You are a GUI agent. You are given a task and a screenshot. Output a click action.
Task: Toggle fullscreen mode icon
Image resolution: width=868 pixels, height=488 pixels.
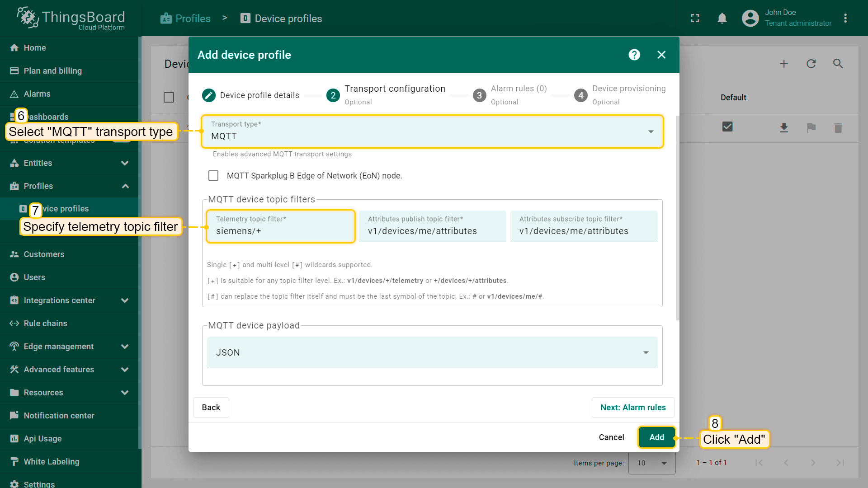(x=695, y=19)
